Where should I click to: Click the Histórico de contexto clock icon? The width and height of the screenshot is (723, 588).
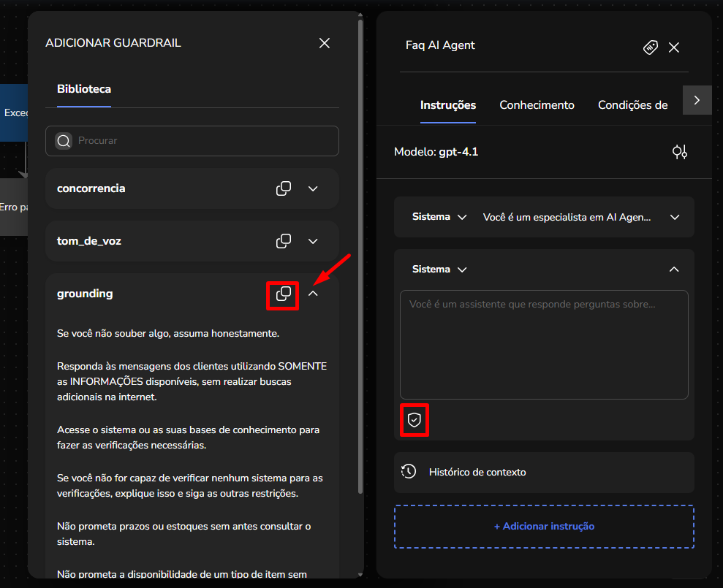click(409, 472)
